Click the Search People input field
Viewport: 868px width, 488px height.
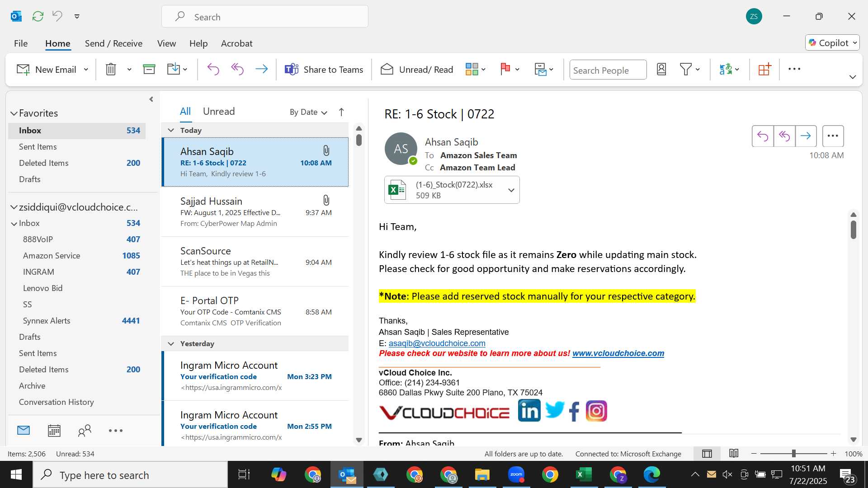(608, 70)
